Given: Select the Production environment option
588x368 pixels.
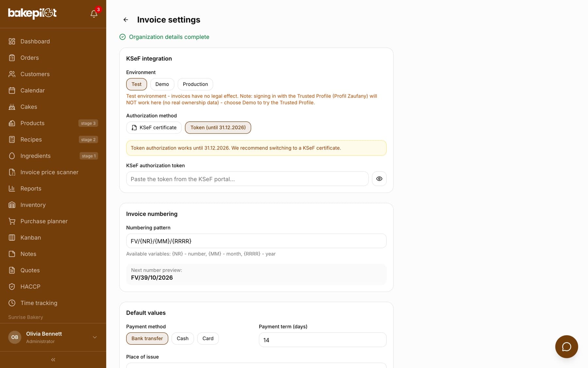Looking at the screenshot, I should pyautogui.click(x=195, y=84).
